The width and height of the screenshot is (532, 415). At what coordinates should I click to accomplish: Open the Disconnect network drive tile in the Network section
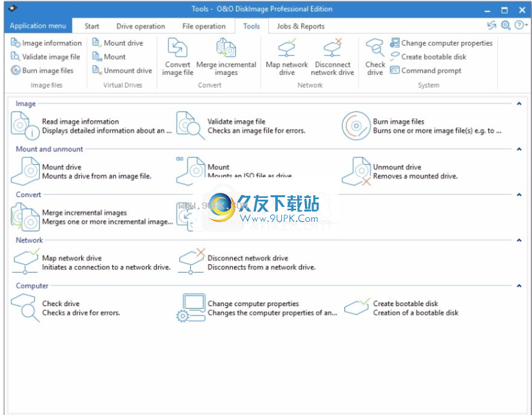click(247, 262)
